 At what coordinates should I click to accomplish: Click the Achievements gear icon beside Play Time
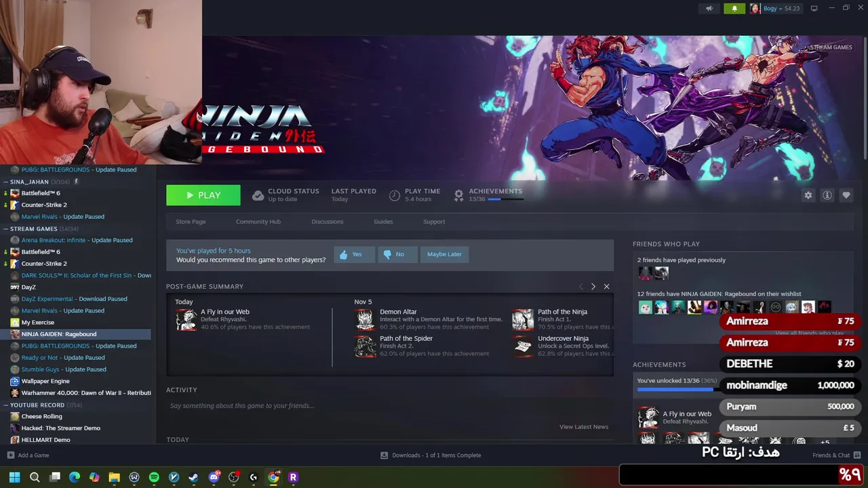pos(458,195)
